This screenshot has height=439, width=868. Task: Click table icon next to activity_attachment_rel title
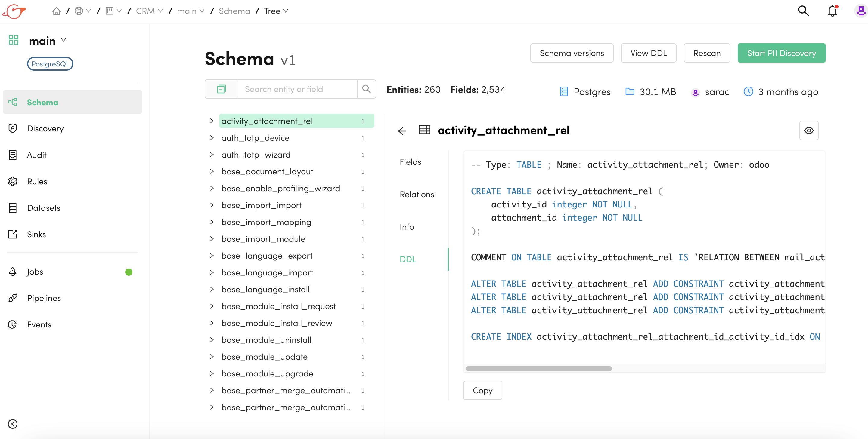click(x=425, y=130)
